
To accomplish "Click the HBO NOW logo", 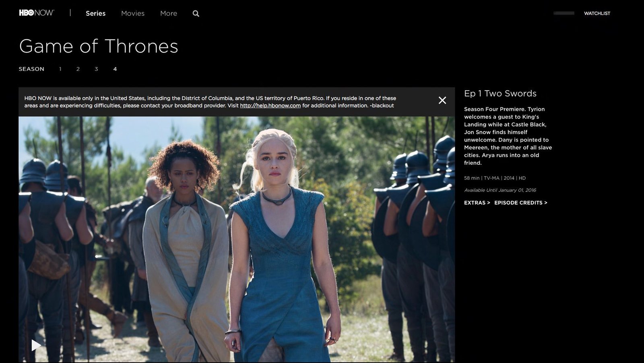I will (x=37, y=13).
